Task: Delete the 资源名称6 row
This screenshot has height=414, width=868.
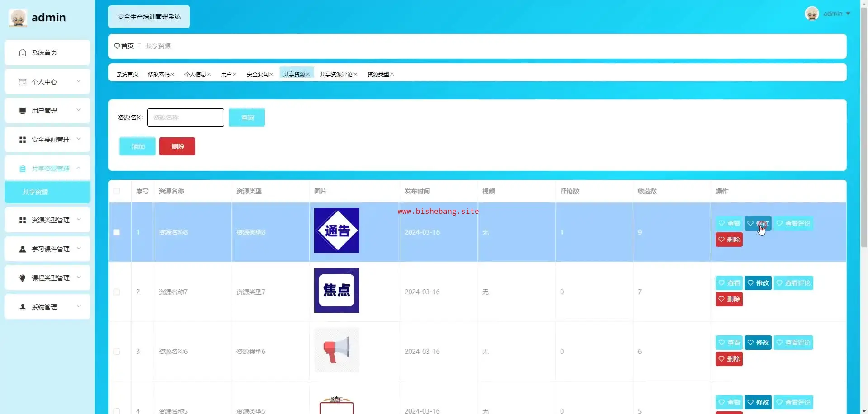Action: tap(729, 359)
